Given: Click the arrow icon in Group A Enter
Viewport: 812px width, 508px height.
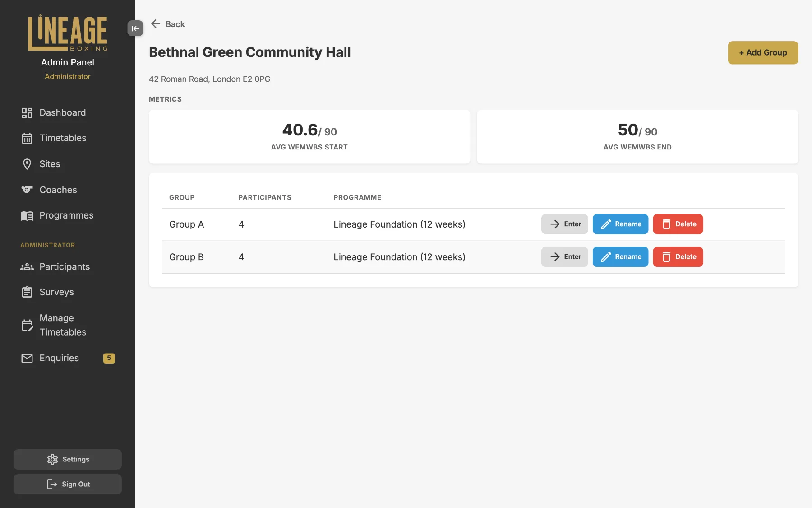Looking at the screenshot, I should pos(555,224).
